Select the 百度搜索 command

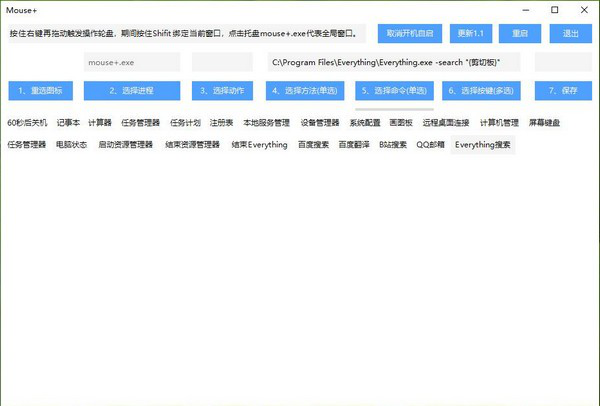(313, 145)
